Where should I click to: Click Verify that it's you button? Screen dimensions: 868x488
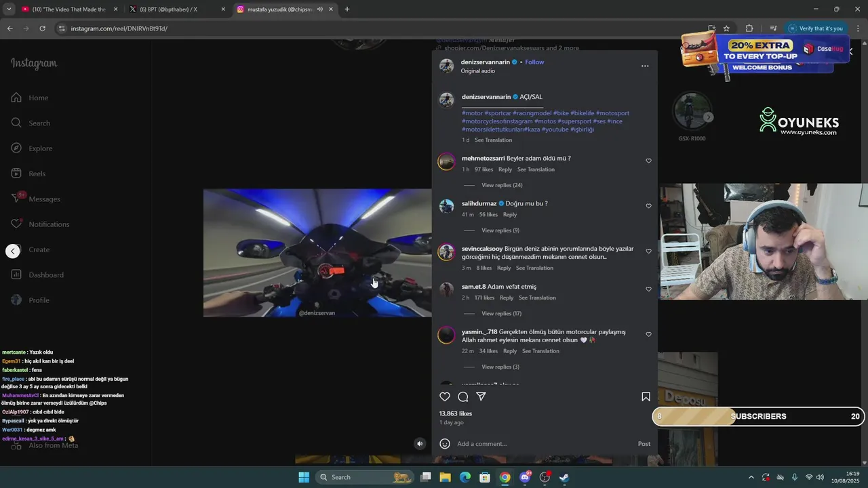click(x=816, y=28)
